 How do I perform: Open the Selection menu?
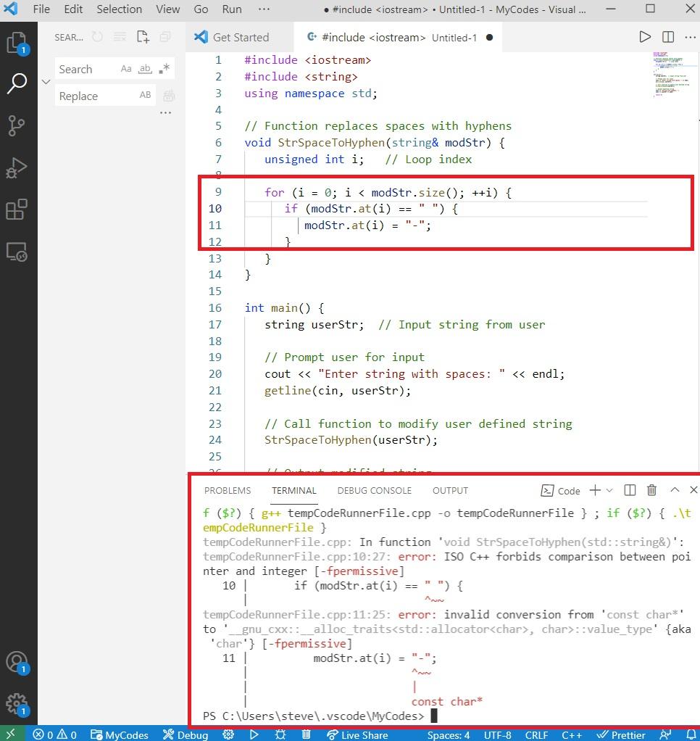[x=119, y=9]
